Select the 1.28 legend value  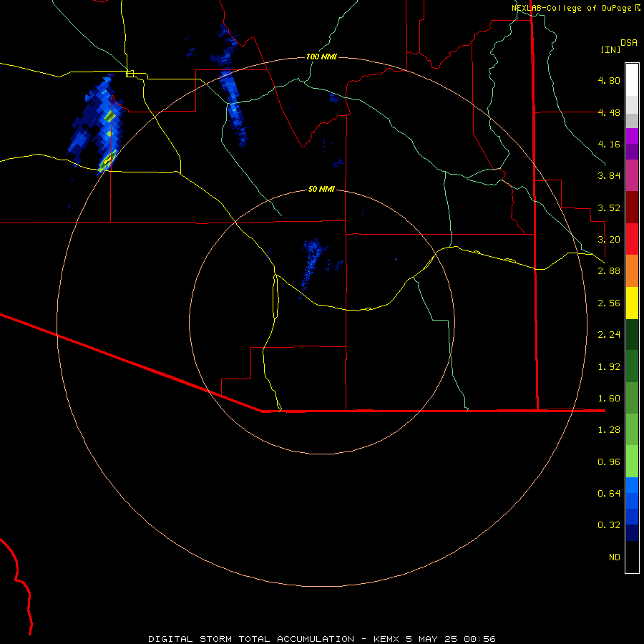pos(609,430)
